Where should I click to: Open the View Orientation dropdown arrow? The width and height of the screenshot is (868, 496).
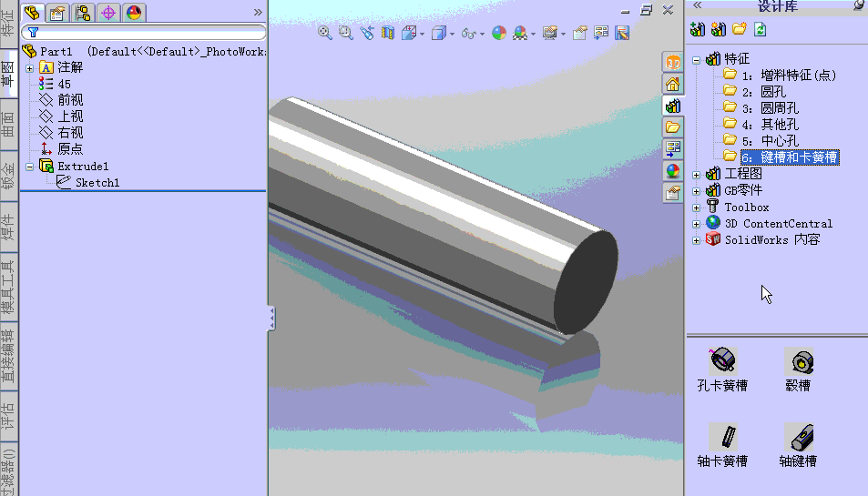point(423,34)
